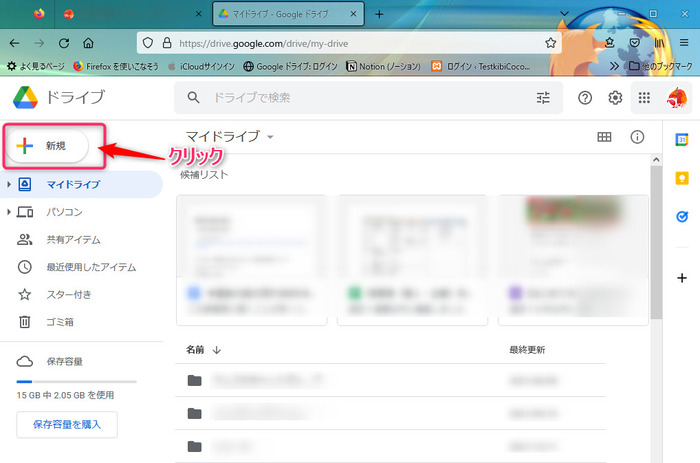This screenshot has height=463, width=700.
Task: Click the Google account avatar
Action: click(677, 97)
